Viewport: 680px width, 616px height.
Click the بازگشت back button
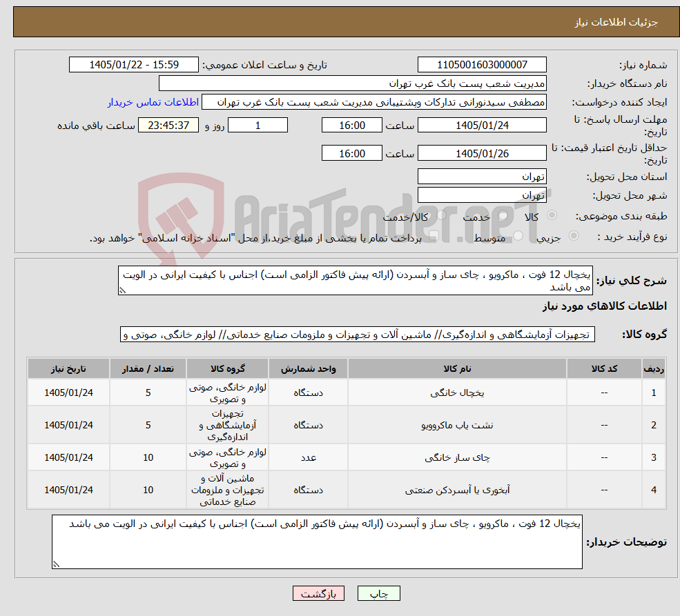[x=318, y=593]
